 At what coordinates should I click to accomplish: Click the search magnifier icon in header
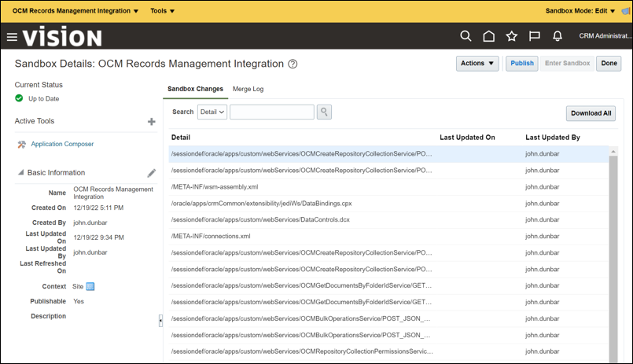[x=466, y=36]
